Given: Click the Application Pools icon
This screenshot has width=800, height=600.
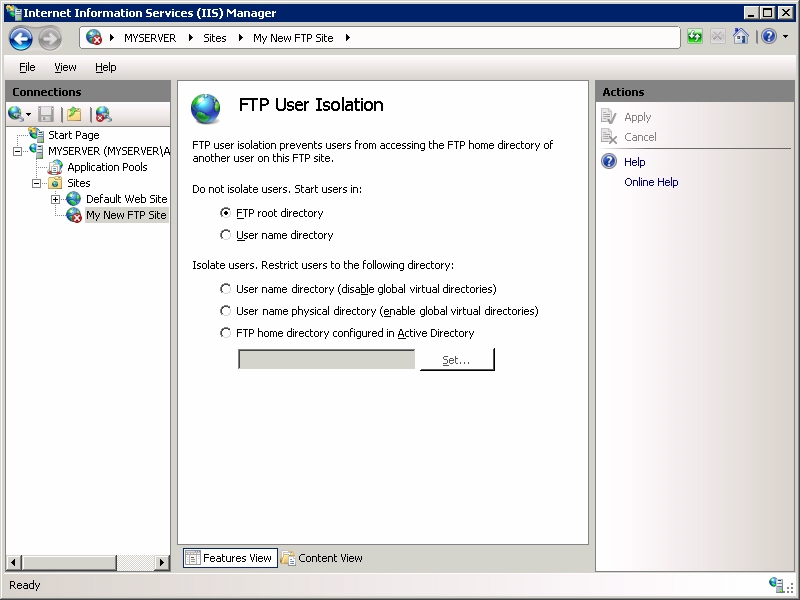Looking at the screenshot, I should pyautogui.click(x=55, y=167).
